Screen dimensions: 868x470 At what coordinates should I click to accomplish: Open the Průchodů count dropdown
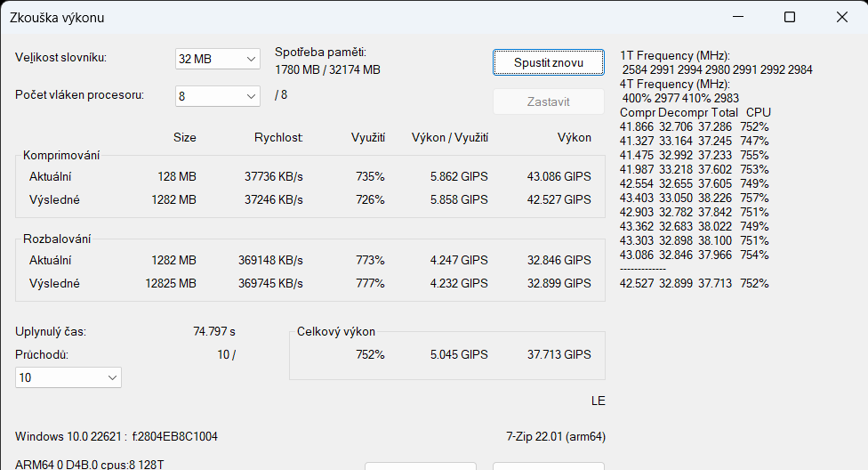click(x=68, y=377)
